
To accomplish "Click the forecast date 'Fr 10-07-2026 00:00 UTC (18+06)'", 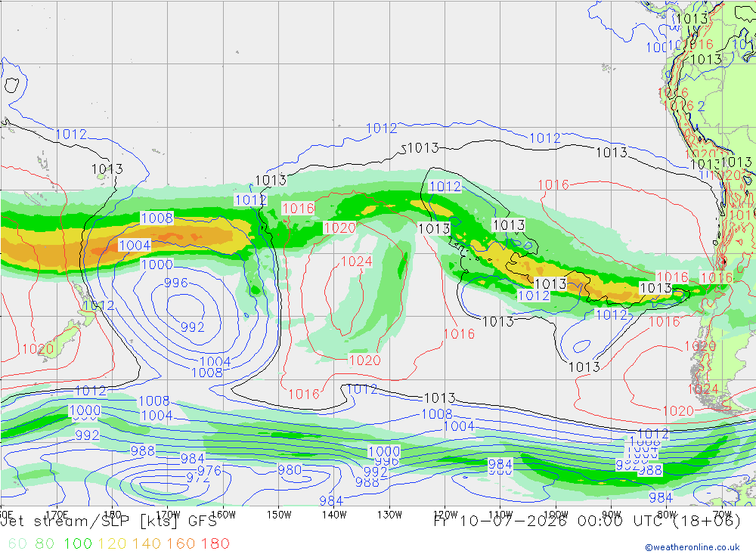I will click(587, 522).
